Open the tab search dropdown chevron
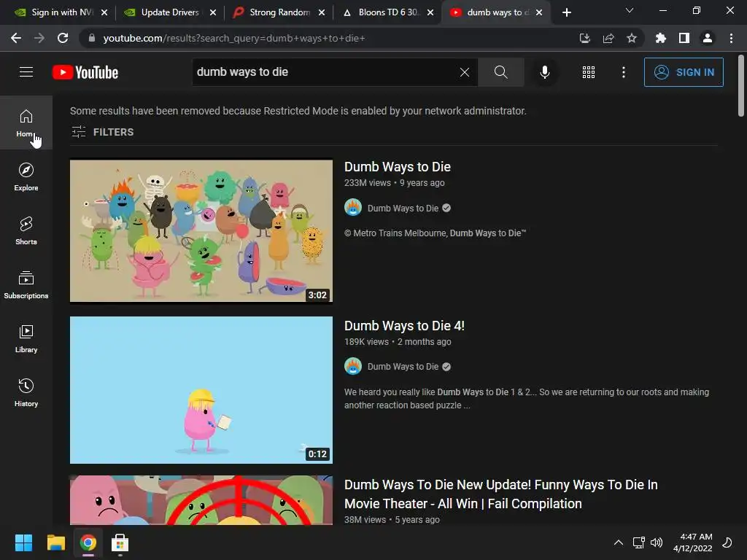Image resolution: width=747 pixels, height=560 pixels. point(630,10)
